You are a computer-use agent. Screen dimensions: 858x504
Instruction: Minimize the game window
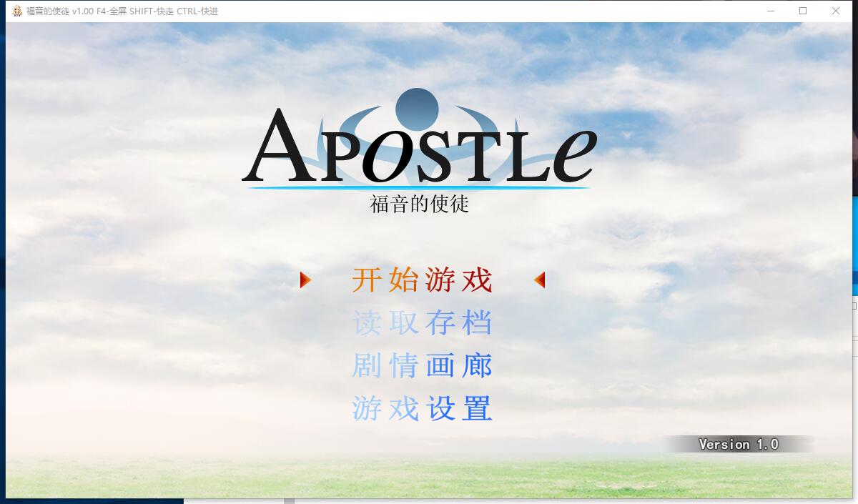click(770, 11)
